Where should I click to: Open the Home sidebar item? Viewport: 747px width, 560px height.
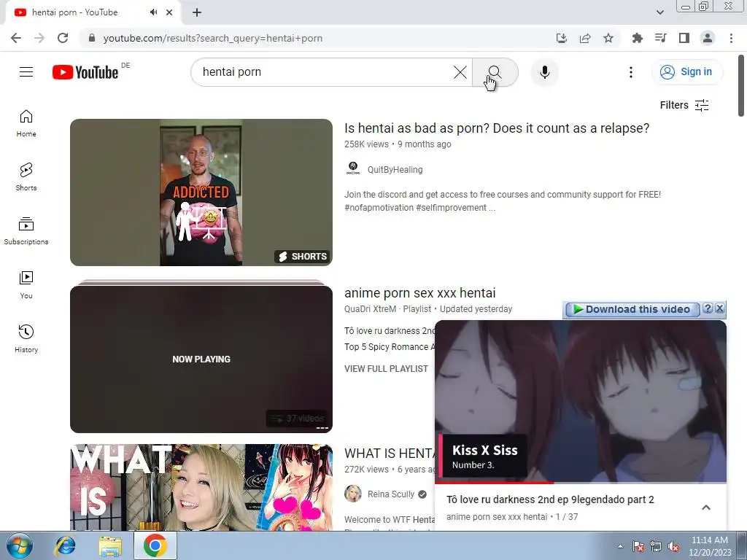pos(26,123)
